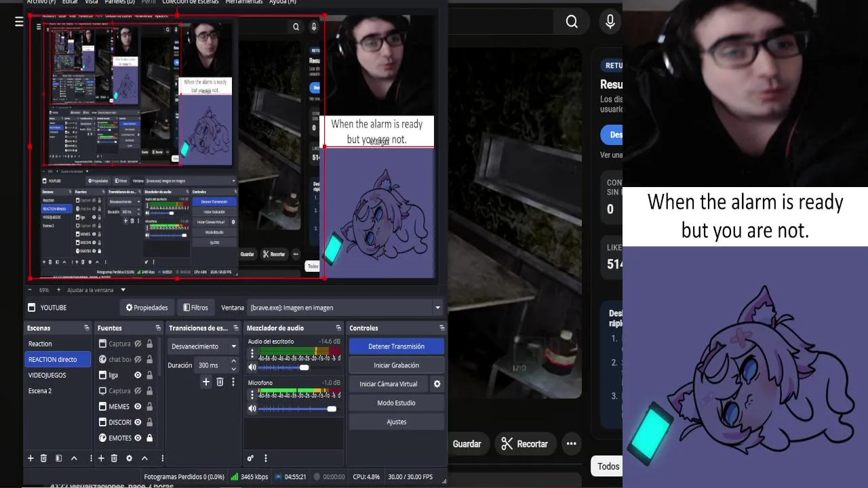Add a new scene in Escenas

pyautogui.click(x=31, y=458)
